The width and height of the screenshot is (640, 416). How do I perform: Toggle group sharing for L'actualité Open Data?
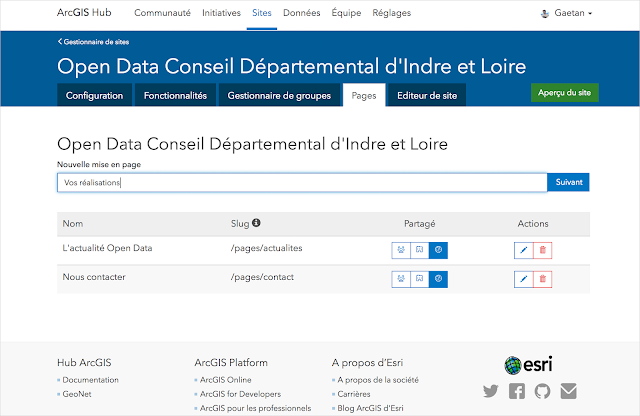400,250
